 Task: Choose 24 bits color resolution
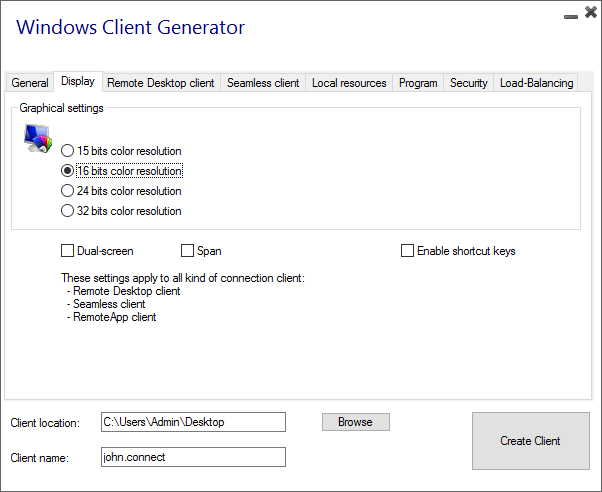pos(68,191)
